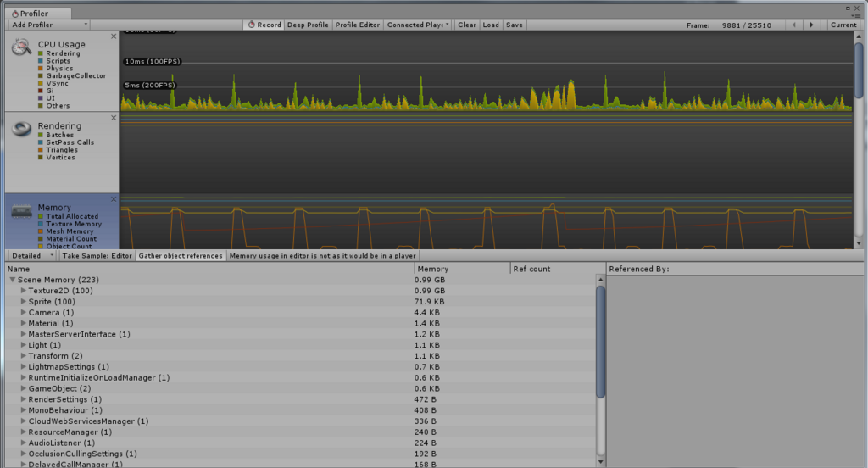Toggle GarbageCollector series in CPU chart
The width and height of the screenshot is (868, 468).
[x=41, y=75]
